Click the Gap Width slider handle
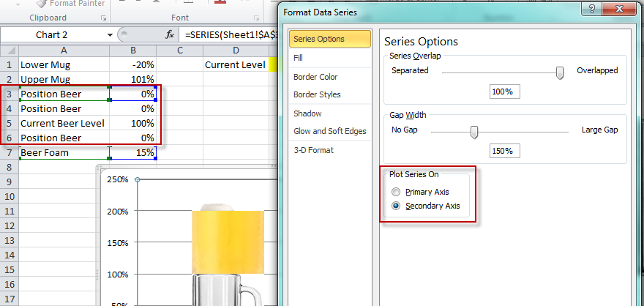Screen dimensions: 644x306 coord(474,131)
